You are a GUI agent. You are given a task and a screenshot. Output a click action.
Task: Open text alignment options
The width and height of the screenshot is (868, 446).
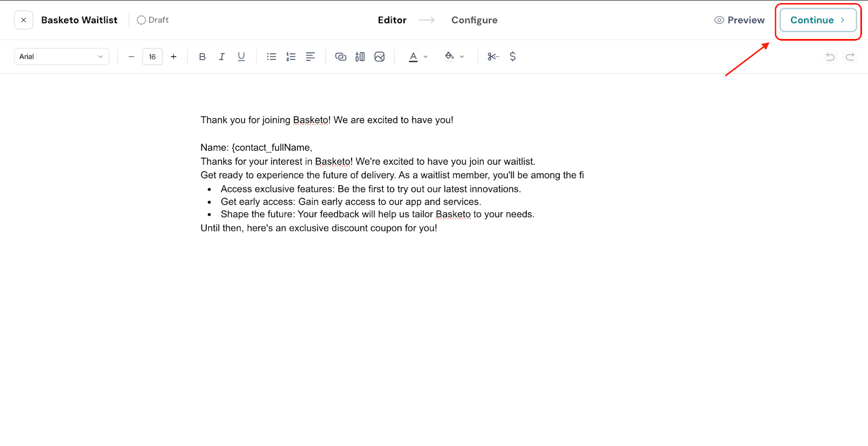coord(310,56)
